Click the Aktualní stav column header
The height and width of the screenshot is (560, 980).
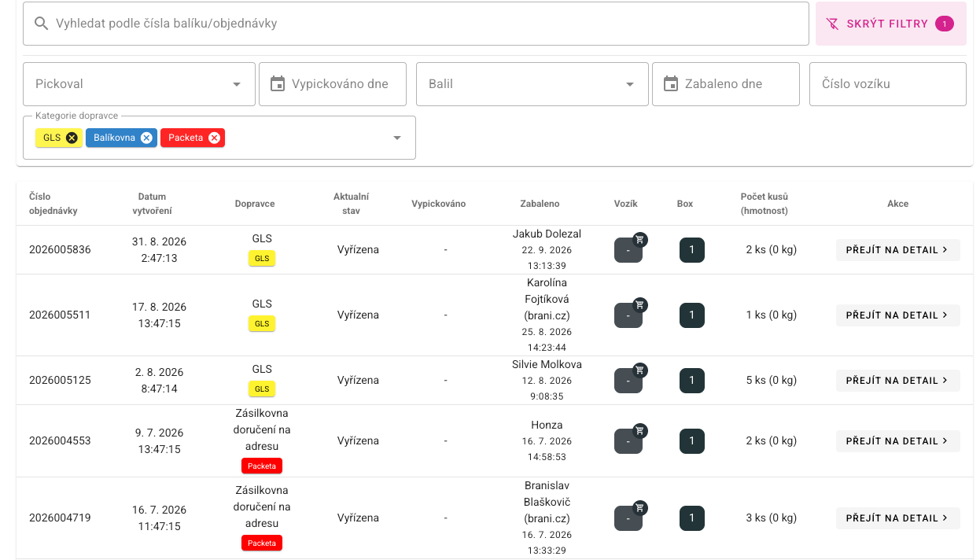(x=351, y=204)
